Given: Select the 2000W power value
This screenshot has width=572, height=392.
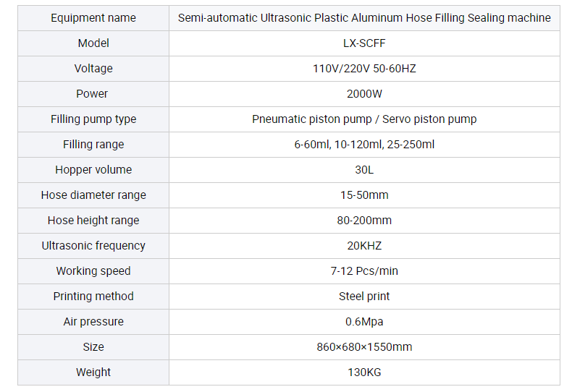Looking at the screenshot, I should click(364, 94).
